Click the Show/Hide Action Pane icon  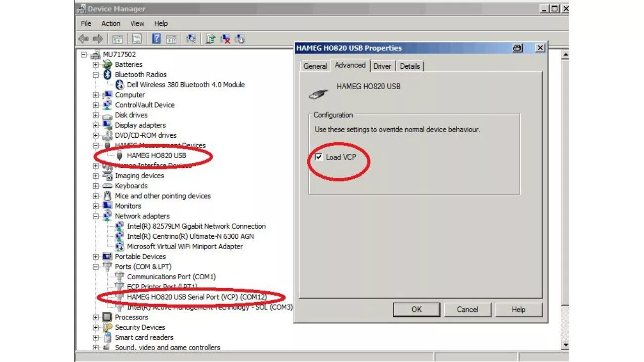pyautogui.click(x=171, y=39)
